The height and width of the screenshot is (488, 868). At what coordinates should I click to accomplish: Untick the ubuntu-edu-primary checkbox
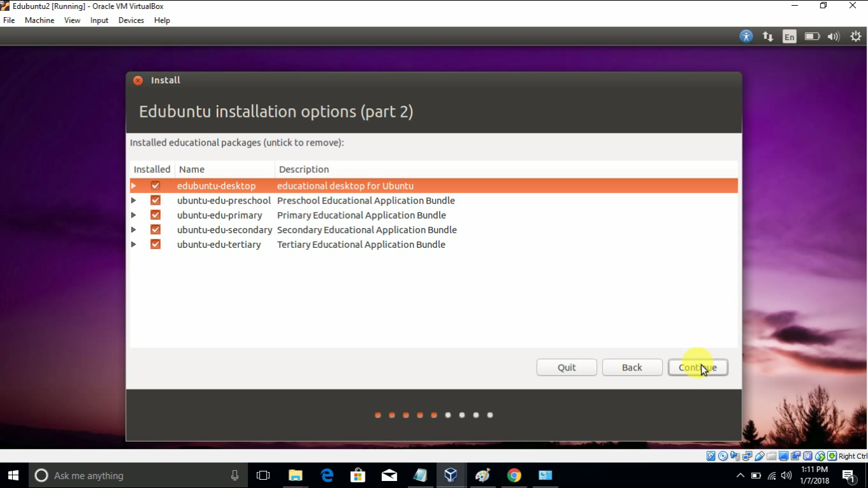(x=155, y=215)
